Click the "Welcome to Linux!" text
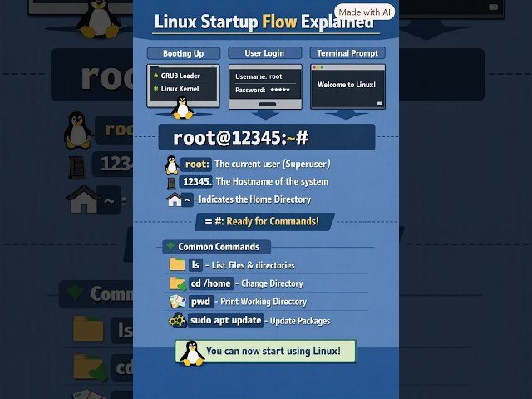This screenshot has width=532, height=399. [347, 85]
